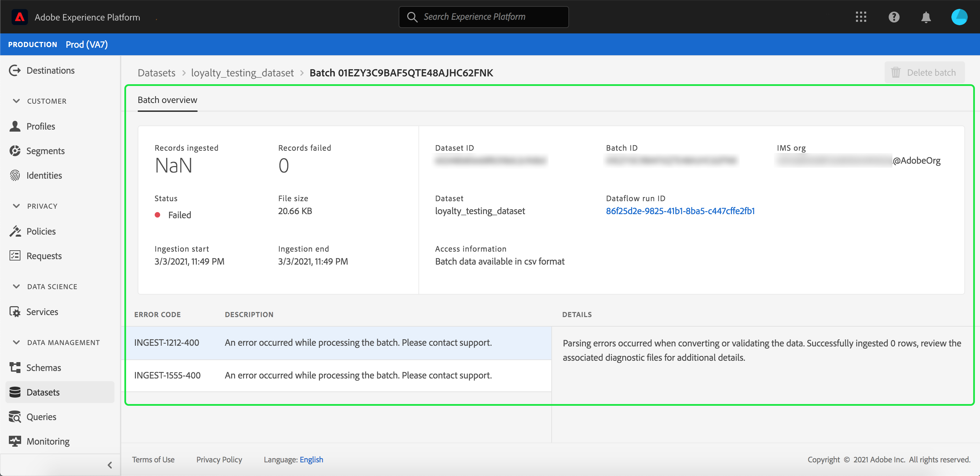Image resolution: width=980 pixels, height=476 pixels.
Task: Open the Dataflow run ID link
Action: (x=680, y=211)
